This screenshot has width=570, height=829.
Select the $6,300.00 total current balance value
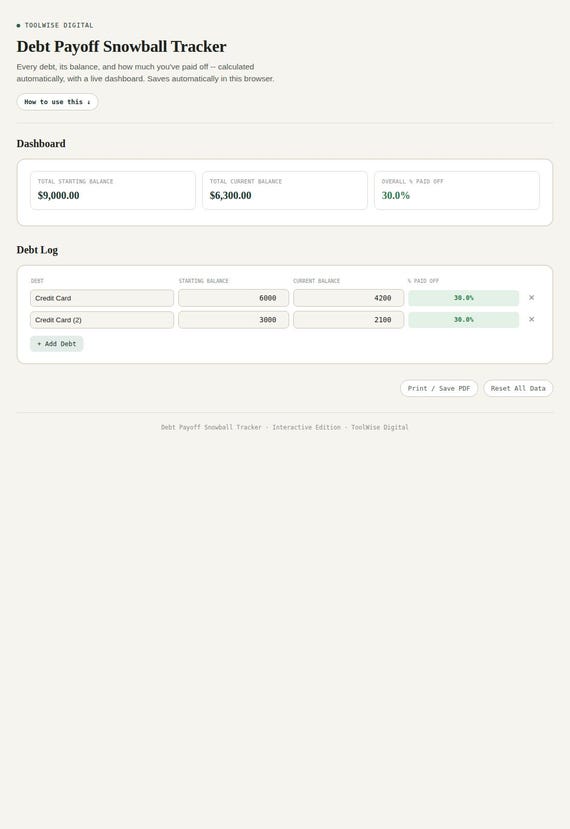[231, 195]
